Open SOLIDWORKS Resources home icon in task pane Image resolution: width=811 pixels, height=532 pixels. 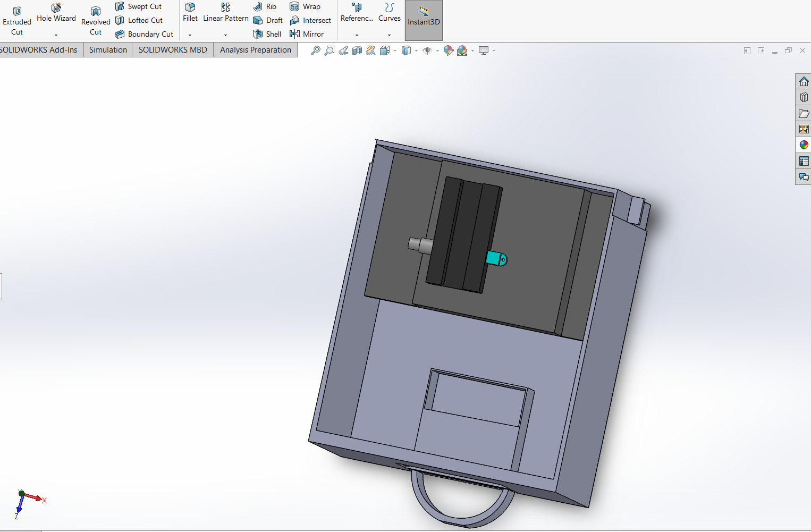[804, 81]
